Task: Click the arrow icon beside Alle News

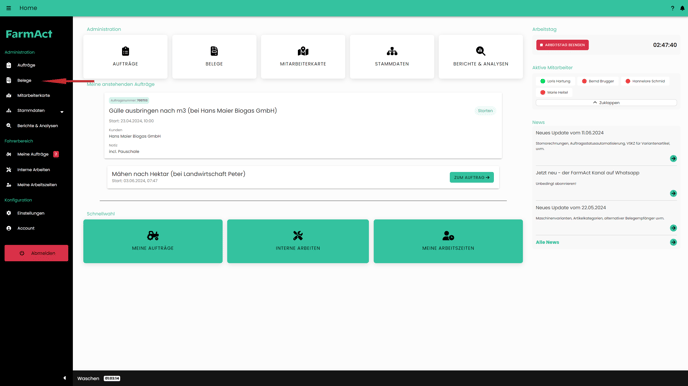Action: (673, 242)
